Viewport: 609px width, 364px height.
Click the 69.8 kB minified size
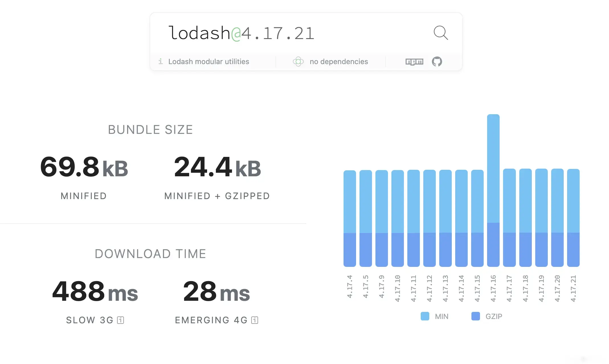tap(84, 167)
